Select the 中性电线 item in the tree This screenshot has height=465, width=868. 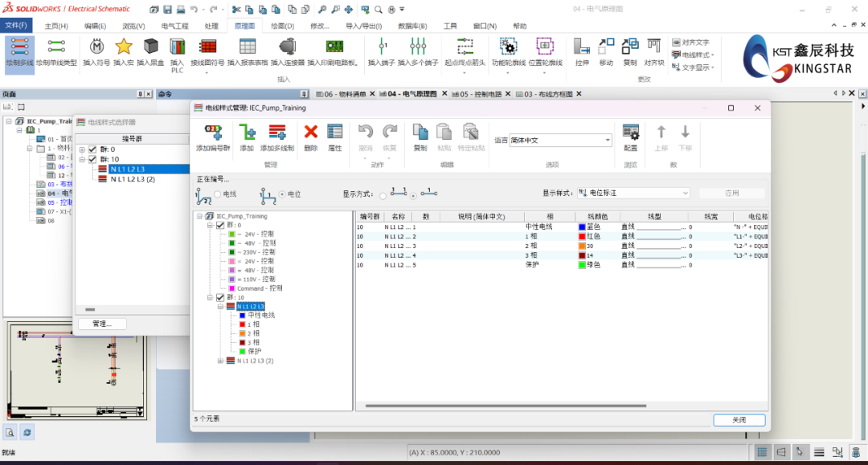click(261, 315)
